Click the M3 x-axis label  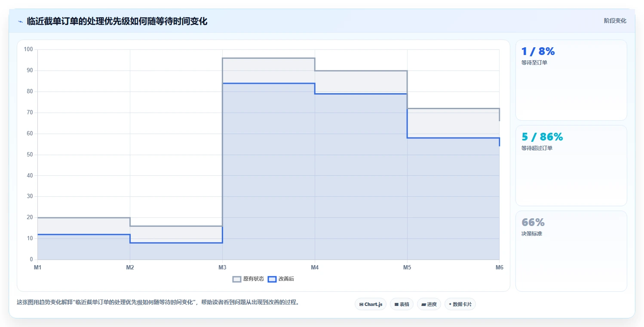(x=222, y=268)
